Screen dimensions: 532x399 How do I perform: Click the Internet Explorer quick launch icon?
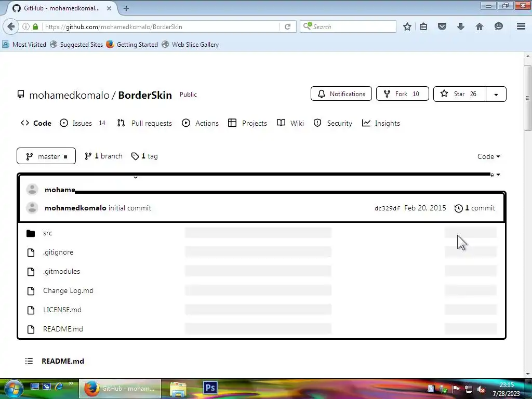[59, 386]
